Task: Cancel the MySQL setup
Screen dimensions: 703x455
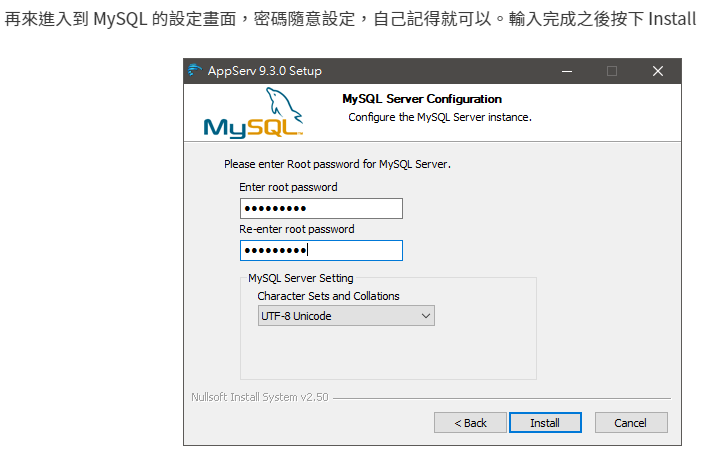Action: point(630,423)
